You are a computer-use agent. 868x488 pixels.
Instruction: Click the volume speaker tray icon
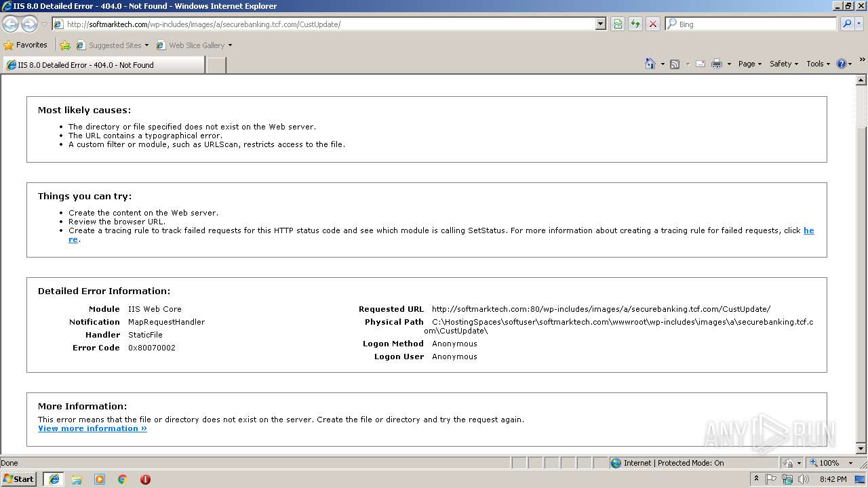point(804,479)
